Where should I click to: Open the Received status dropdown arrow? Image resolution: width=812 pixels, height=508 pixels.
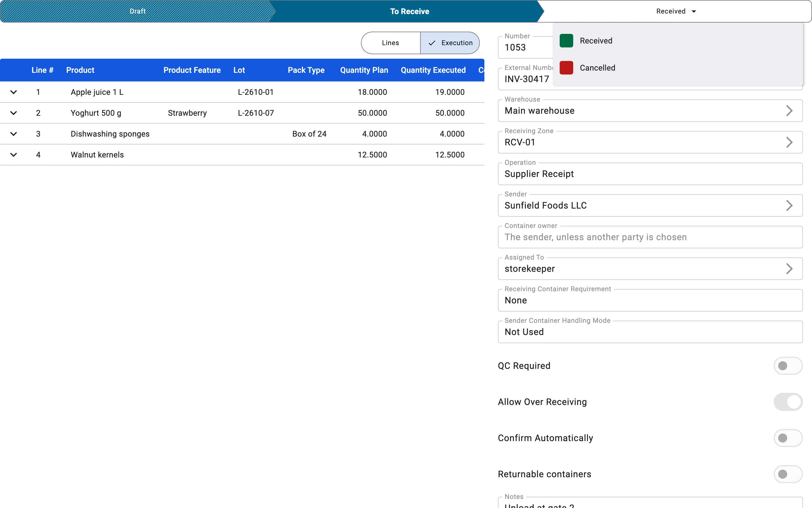tap(694, 11)
